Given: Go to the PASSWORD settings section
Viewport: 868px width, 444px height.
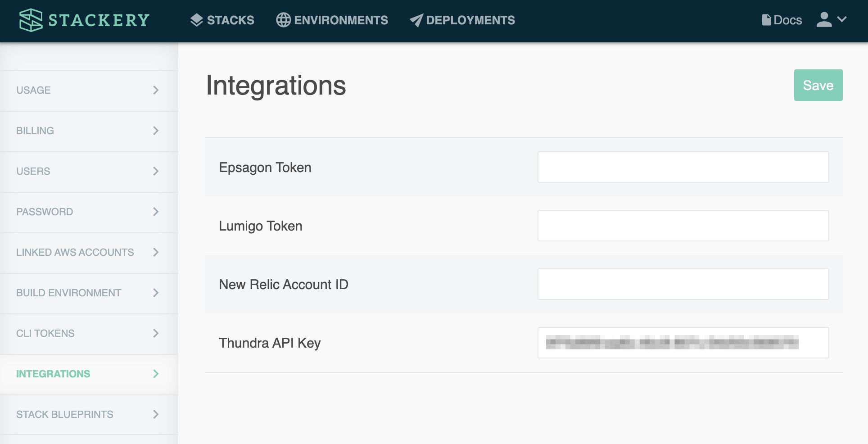Looking at the screenshot, I should (x=89, y=212).
